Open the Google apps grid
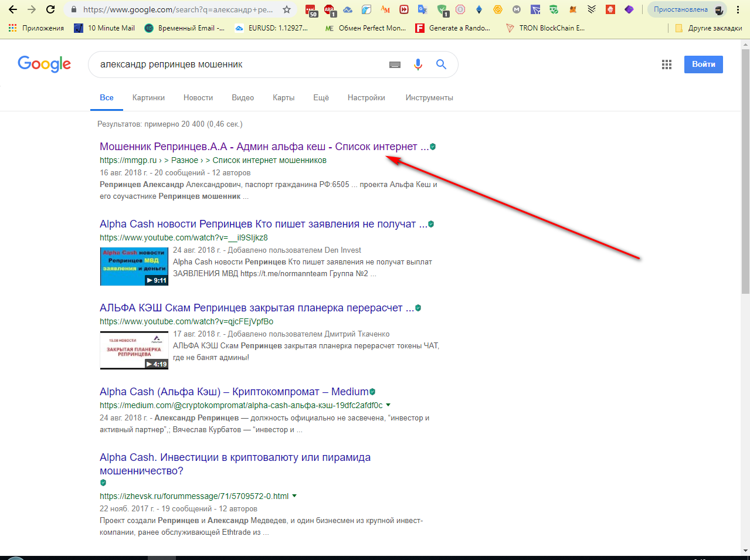750x560 pixels. click(x=667, y=65)
